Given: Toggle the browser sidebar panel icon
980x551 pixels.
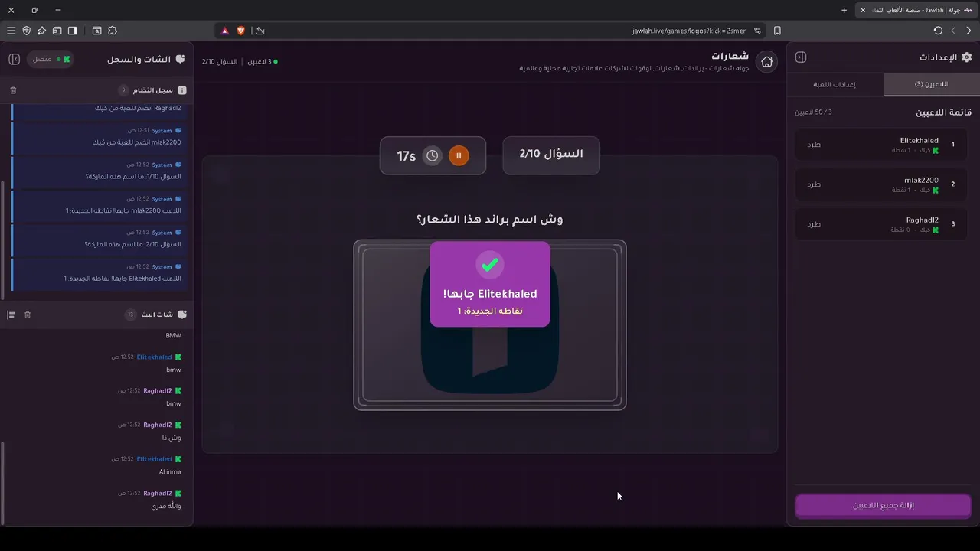Looking at the screenshot, I should click(x=72, y=31).
